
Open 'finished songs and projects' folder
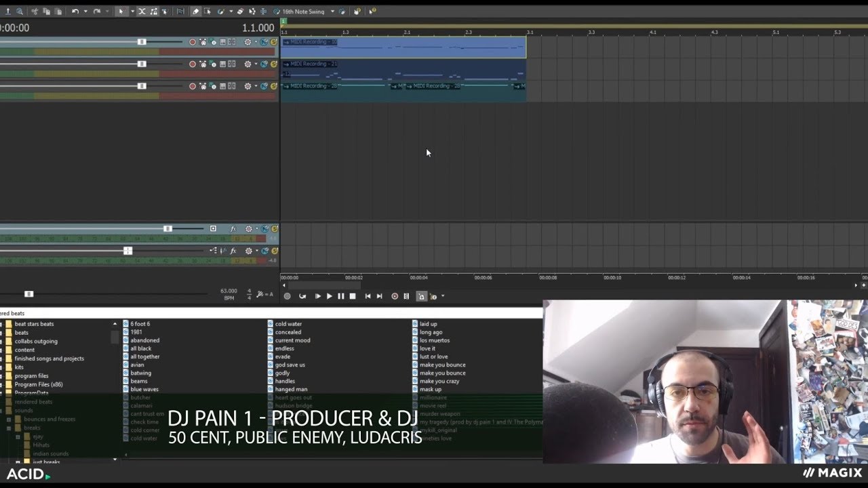click(x=49, y=359)
